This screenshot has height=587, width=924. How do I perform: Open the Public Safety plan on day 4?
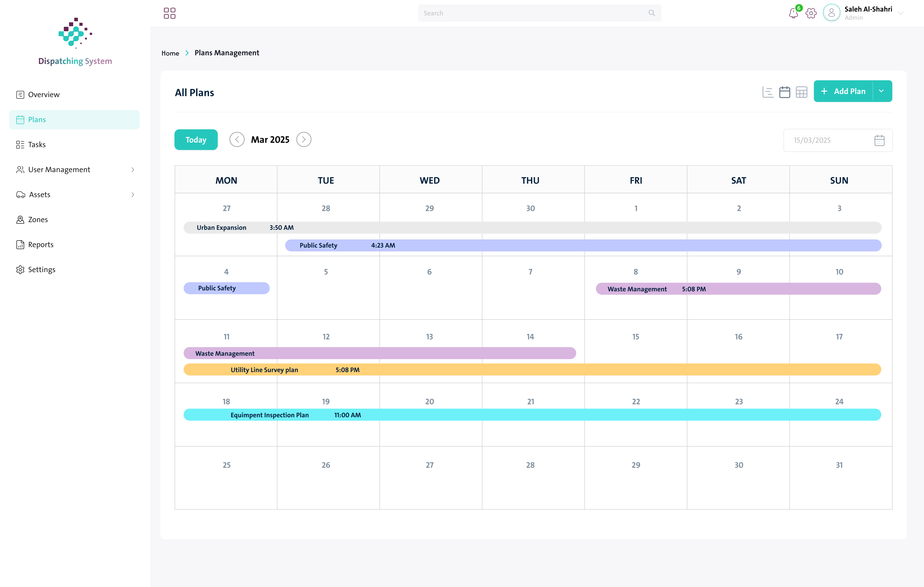tap(226, 288)
